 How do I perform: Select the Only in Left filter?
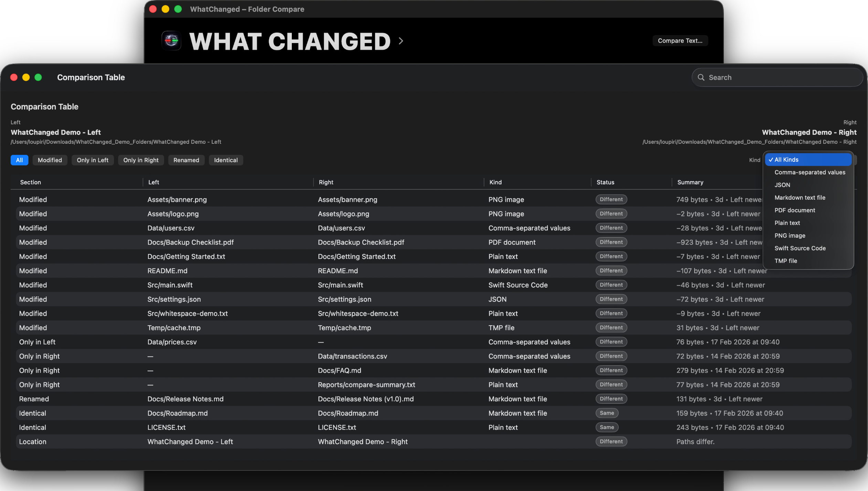(93, 160)
